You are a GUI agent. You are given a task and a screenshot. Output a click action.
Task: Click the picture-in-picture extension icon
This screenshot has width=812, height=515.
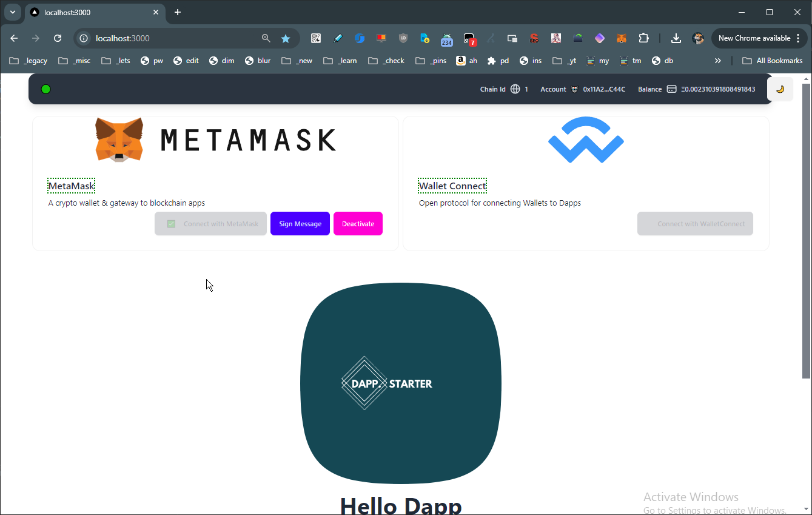coord(512,38)
